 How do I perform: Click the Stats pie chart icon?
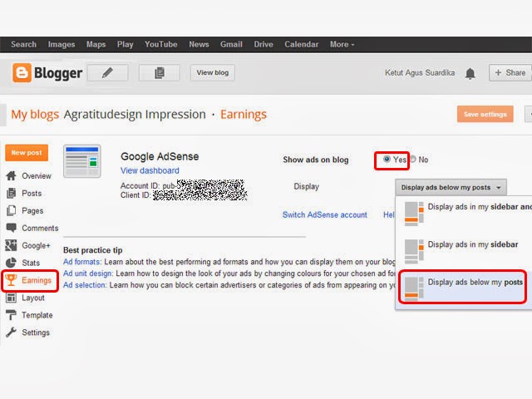tap(11, 263)
